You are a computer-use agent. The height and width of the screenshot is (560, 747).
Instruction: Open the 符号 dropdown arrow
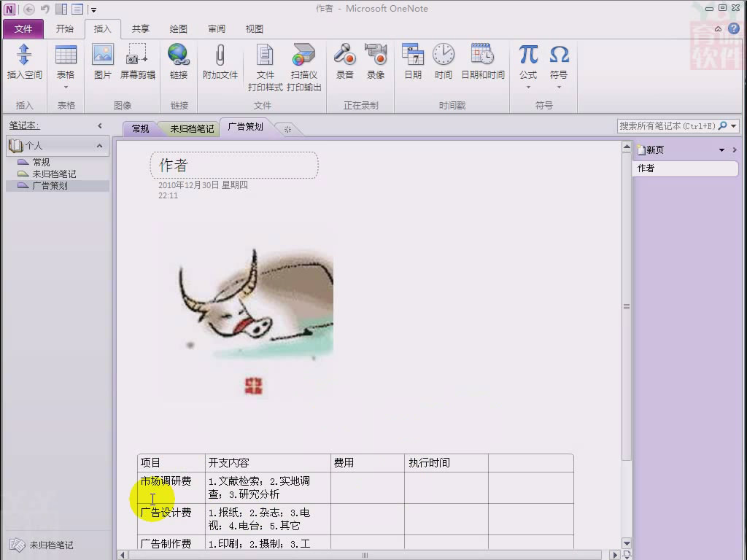tap(559, 87)
